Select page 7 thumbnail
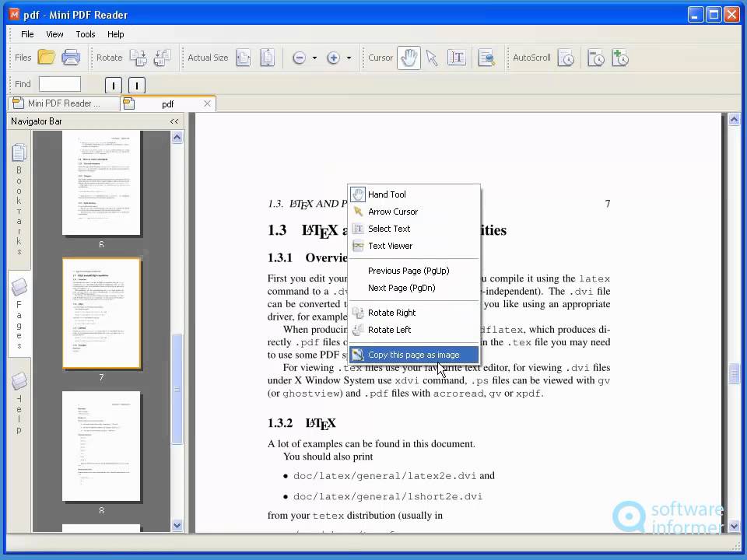 101,313
